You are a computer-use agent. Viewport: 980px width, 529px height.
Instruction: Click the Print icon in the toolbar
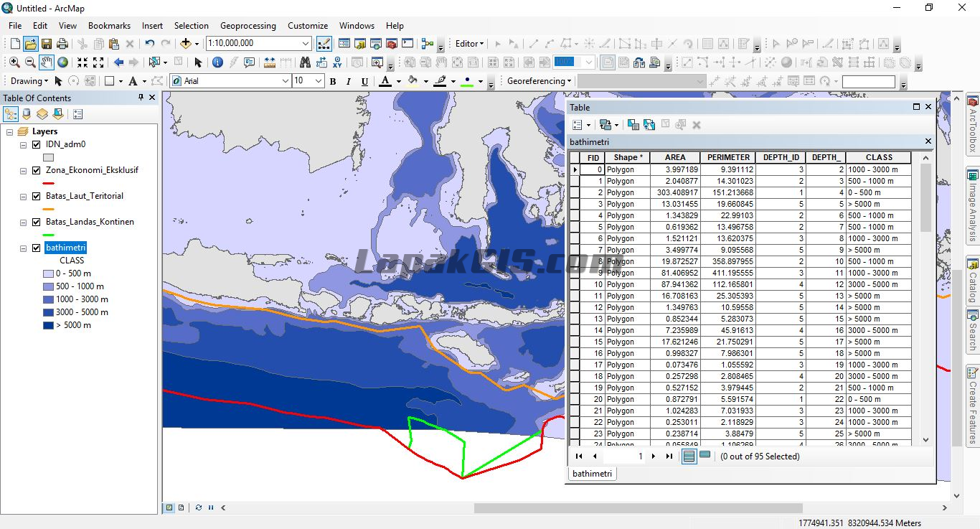62,44
